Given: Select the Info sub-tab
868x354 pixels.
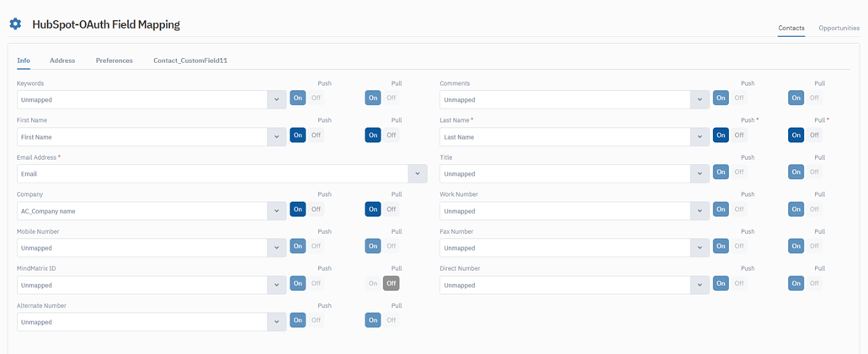Looking at the screenshot, I should 24,61.
